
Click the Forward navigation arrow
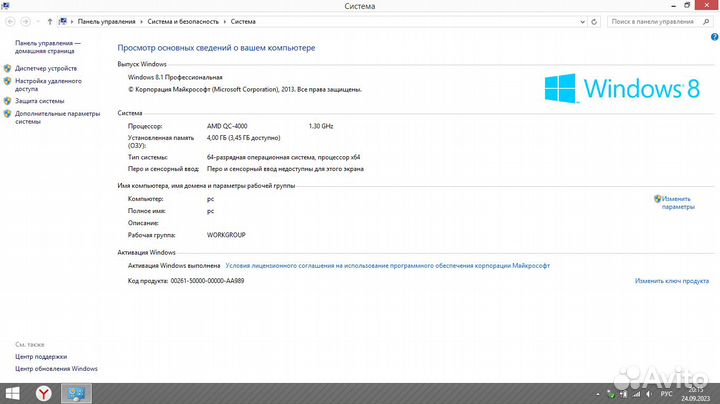pyautogui.click(x=26, y=22)
